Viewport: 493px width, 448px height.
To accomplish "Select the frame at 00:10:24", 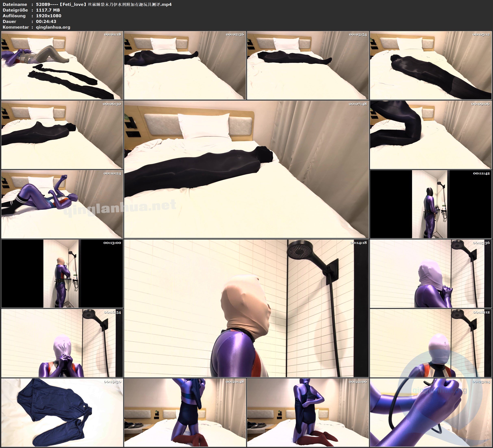I will pos(62,204).
